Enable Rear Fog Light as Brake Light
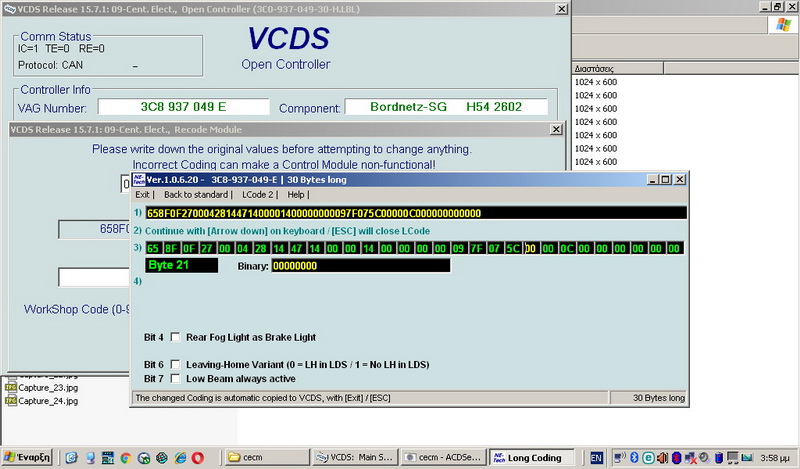This screenshot has height=469, width=800. [x=175, y=337]
